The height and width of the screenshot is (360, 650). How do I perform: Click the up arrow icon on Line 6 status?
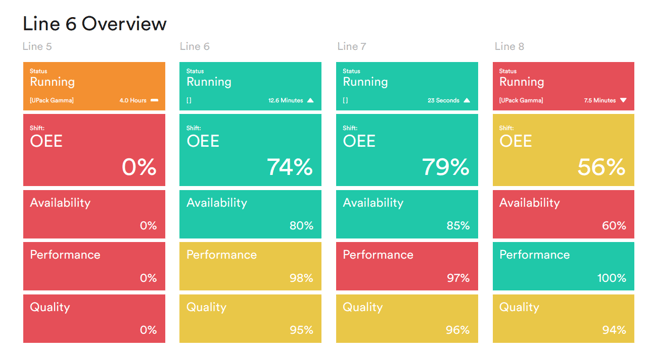[x=310, y=100]
